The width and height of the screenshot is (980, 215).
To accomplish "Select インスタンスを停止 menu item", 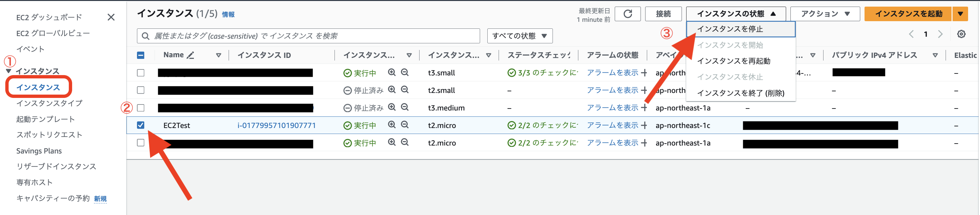I will pos(741,29).
